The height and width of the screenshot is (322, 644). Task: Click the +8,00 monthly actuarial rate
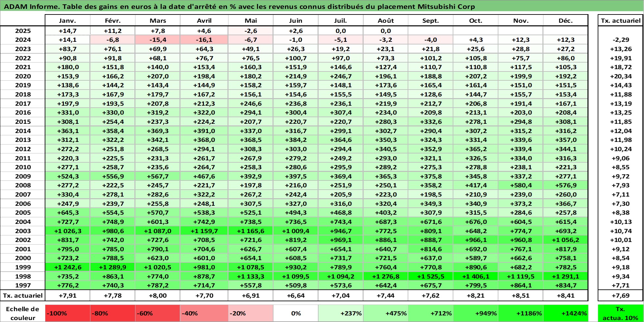point(158,296)
